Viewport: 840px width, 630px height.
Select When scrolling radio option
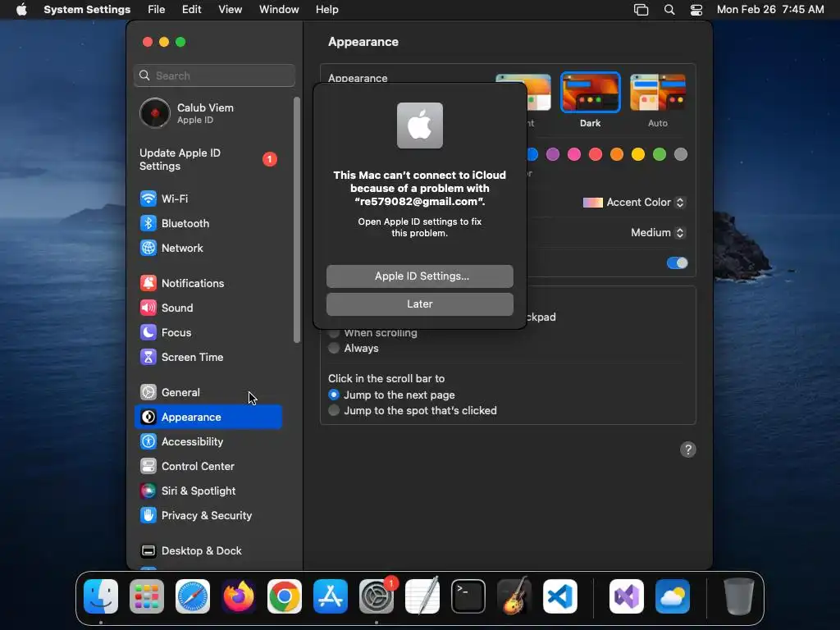point(334,333)
